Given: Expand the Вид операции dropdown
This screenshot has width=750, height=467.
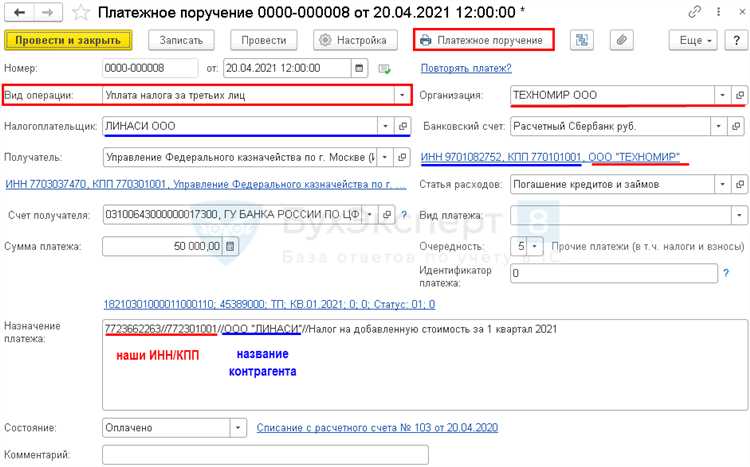Looking at the screenshot, I should click(403, 95).
